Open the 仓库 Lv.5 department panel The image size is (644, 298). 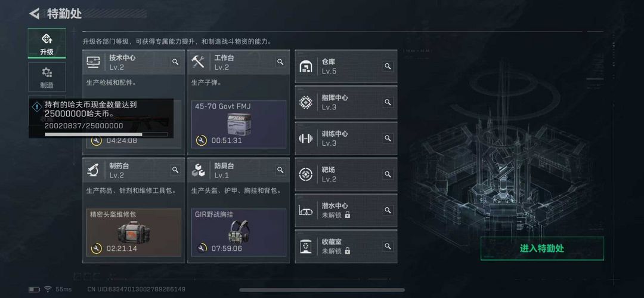tap(346, 66)
